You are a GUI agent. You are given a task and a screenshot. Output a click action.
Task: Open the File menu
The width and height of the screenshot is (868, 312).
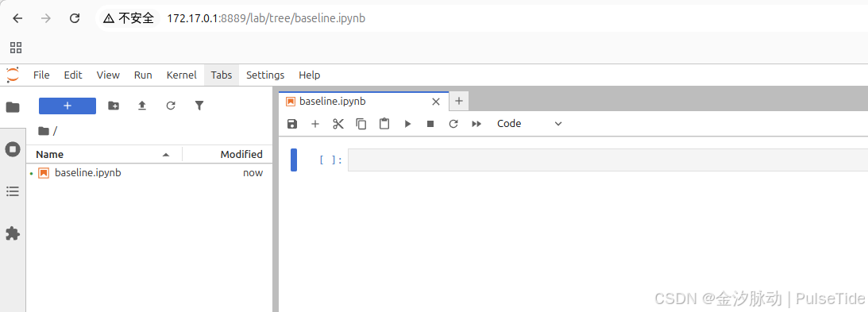41,75
